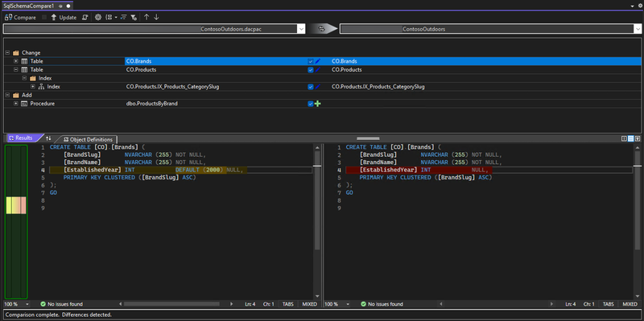Expand the IX_Products_CategorySlug index row
This screenshot has width=644, height=321.
[x=33, y=87]
